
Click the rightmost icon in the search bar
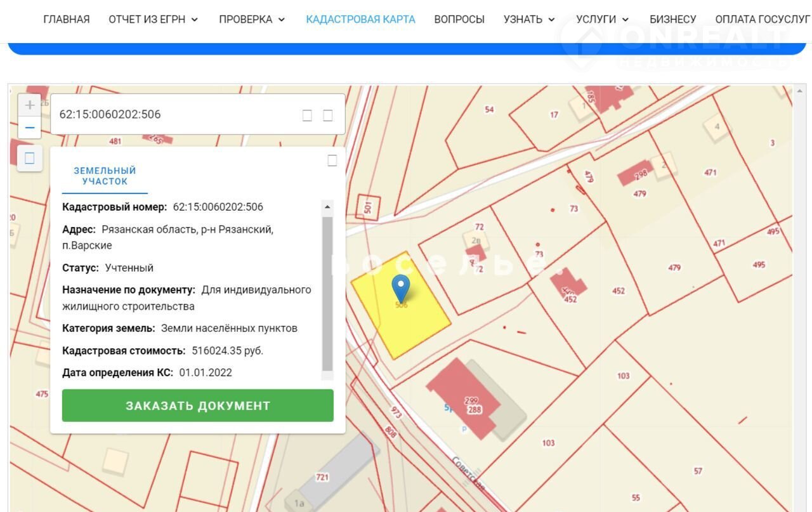328,115
